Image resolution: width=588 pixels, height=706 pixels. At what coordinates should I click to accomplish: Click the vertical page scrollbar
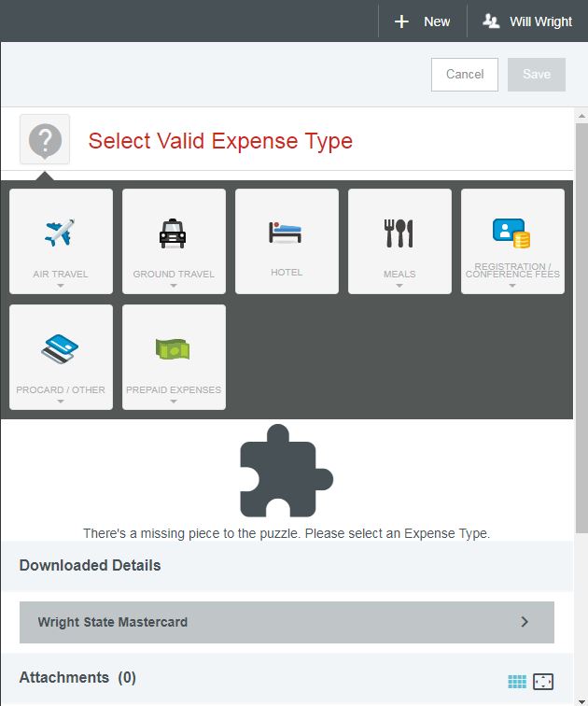click(581, 327)
